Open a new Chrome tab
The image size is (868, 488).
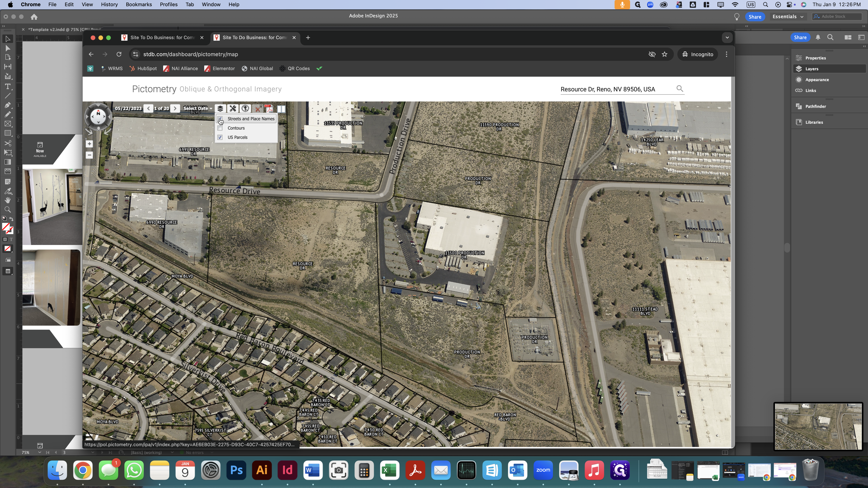click(x=308, y=37)
